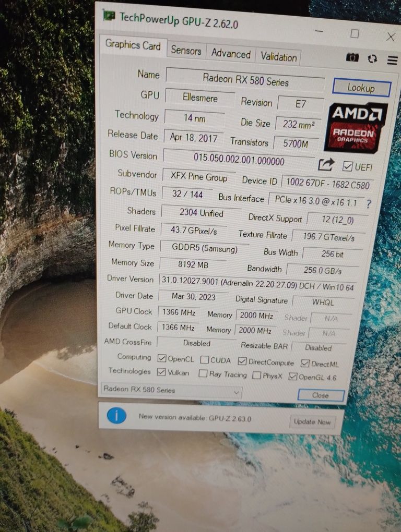Viewport: 401px width, 532px height.
Task: Click the Texture Fillrate value 196.7 GTexel/s
Action: click(x=328, y=237)
